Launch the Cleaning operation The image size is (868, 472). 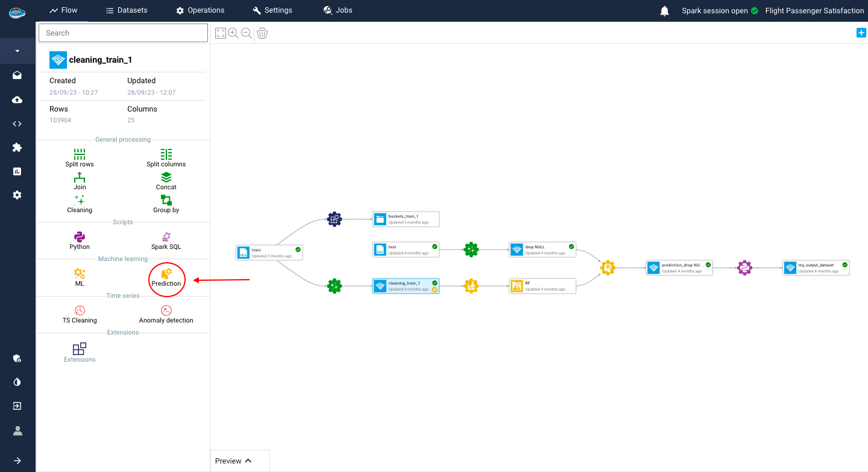80,201
